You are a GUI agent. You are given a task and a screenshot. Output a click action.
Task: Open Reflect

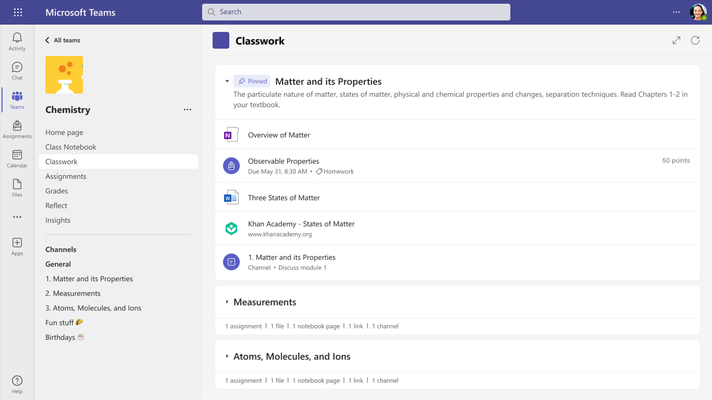pos(56,206)
